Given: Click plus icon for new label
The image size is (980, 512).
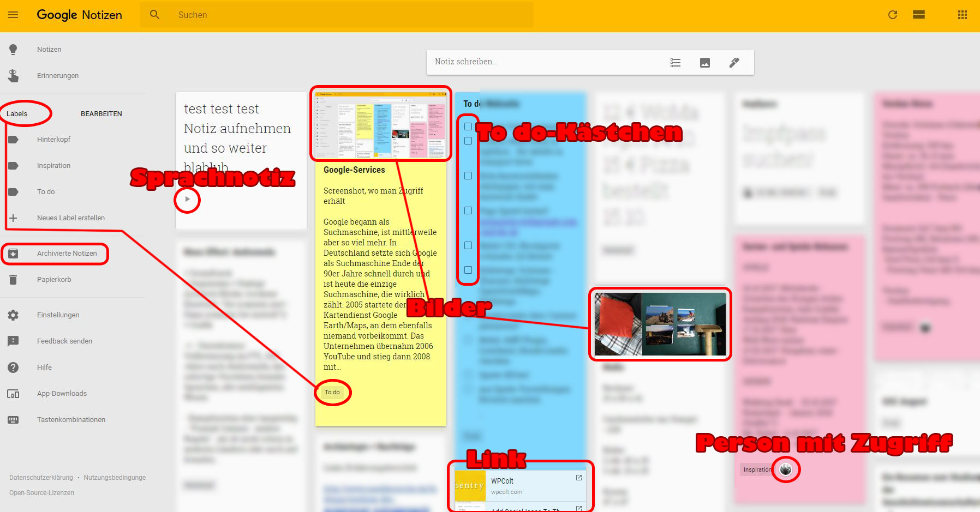Looking at the screenshot, I should 13,218.
